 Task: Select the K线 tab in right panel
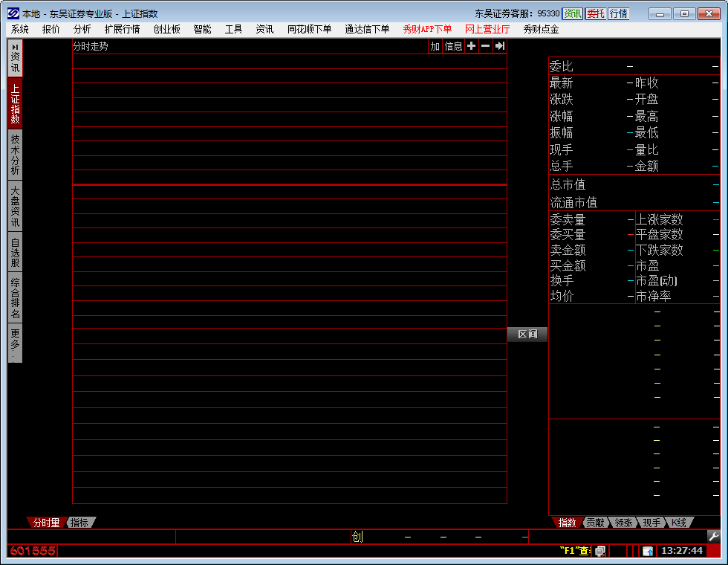pos(679,523)
